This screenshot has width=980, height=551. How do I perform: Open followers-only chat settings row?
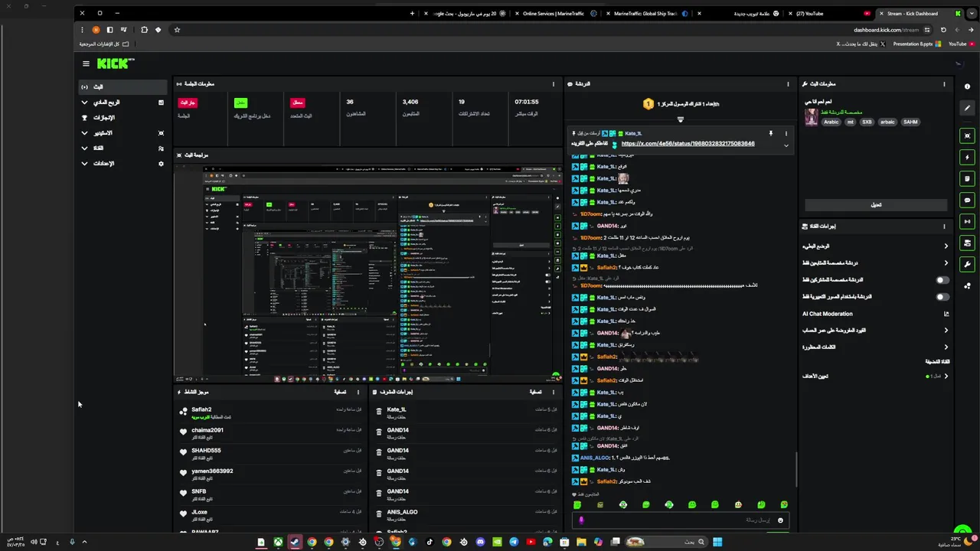(x=875, y=263)
